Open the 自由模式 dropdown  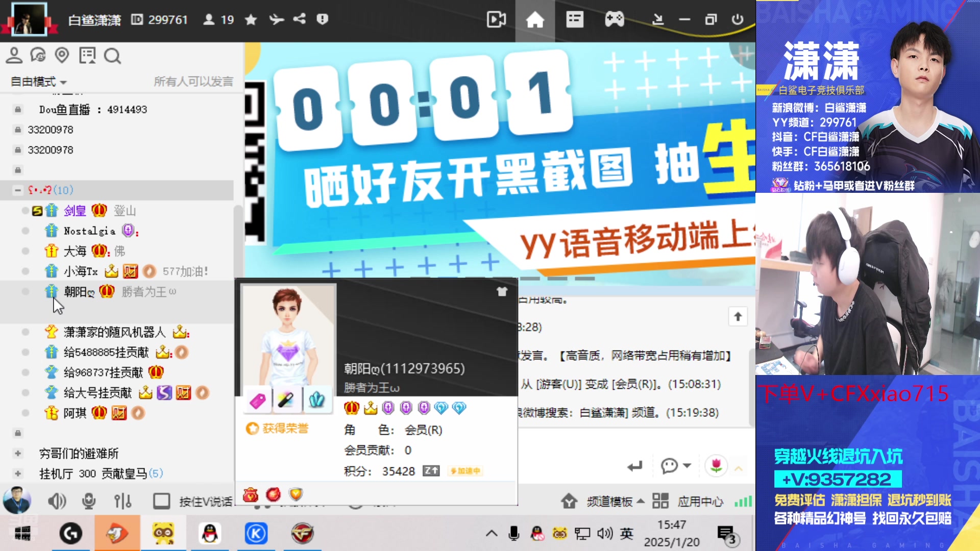pos(39,82)
